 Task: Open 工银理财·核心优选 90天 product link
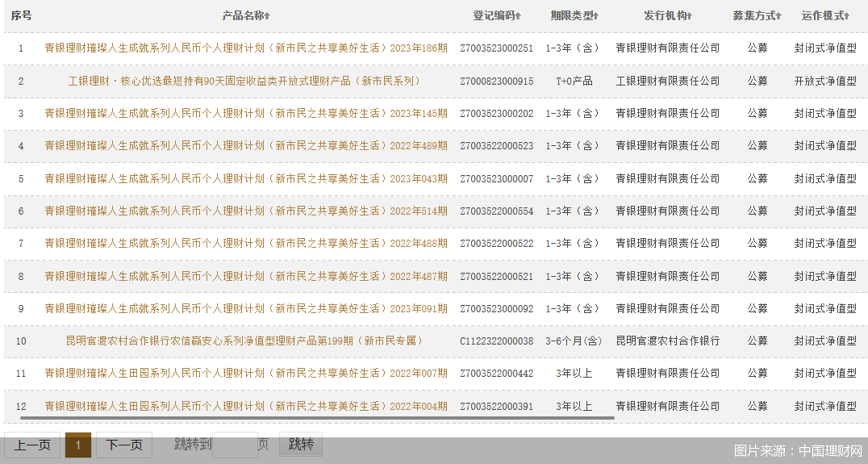click(x=244, y=81)
